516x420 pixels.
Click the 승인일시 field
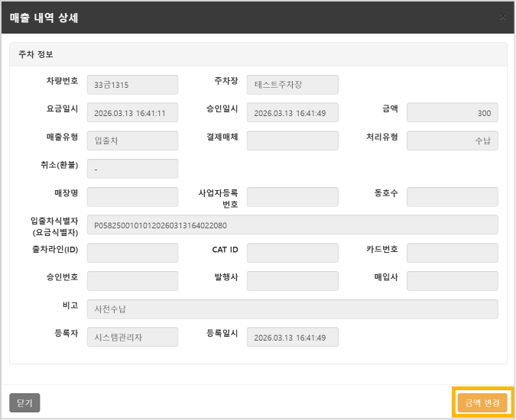(292, 113)
